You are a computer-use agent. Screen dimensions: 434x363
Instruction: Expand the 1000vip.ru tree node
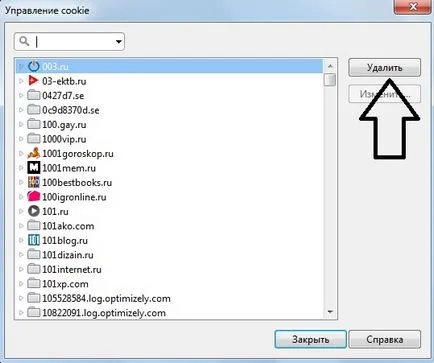click(21, 139)
